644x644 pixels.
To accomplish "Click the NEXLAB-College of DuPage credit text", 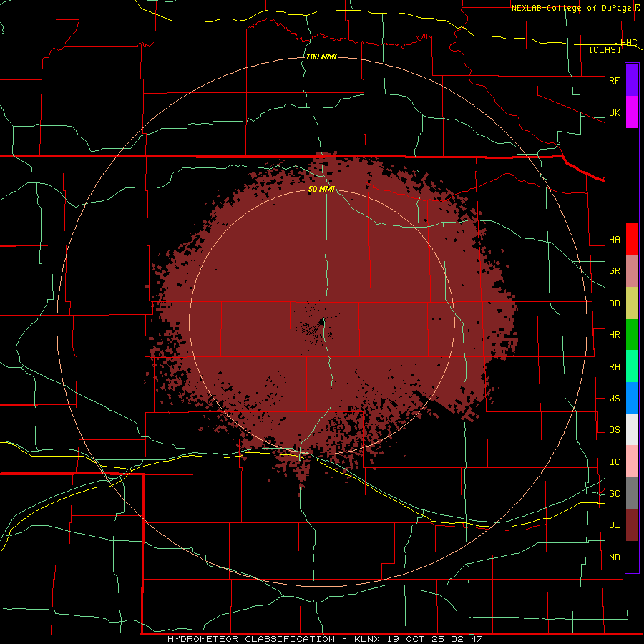I will [571, 8].
